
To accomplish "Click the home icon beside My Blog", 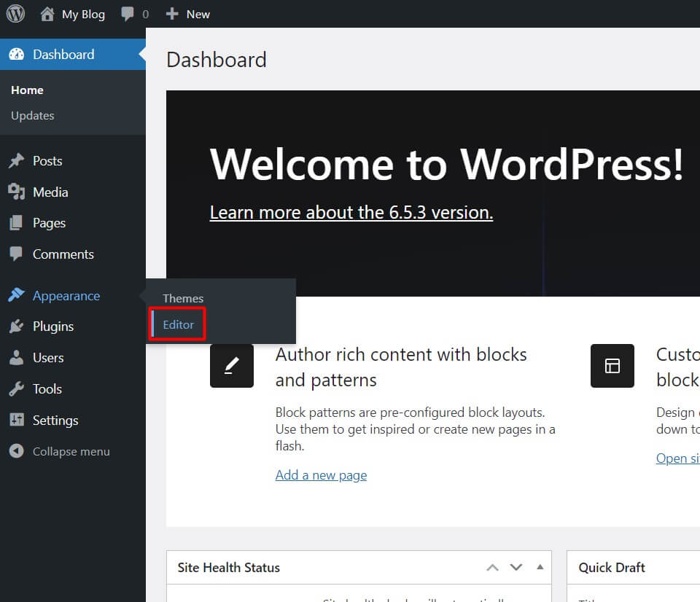I will 47,14.
